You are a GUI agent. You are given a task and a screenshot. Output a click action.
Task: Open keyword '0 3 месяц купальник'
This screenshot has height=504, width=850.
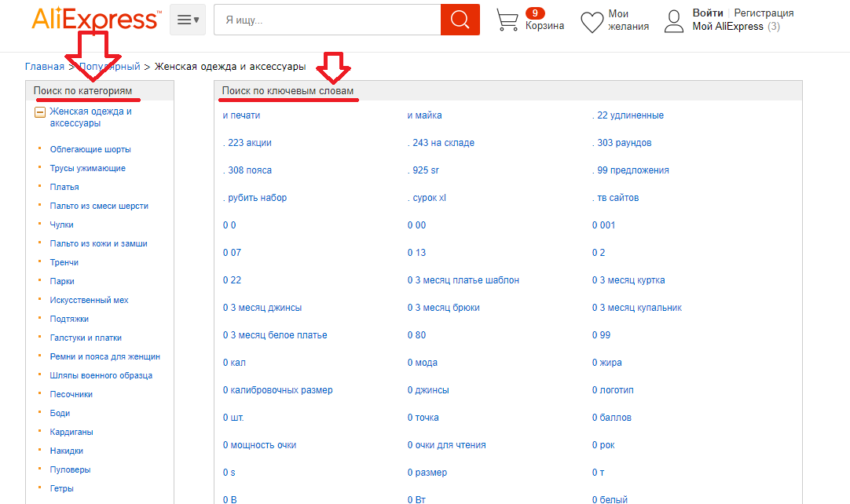tap(637, 308)
